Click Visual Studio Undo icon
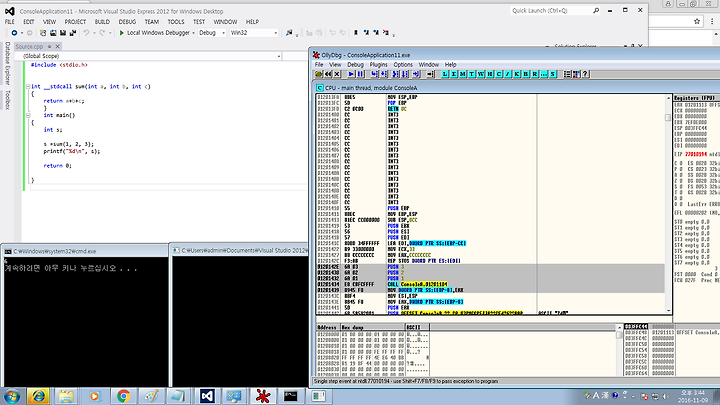The width and height of the screenshot is (720, 405). [86, 33]
